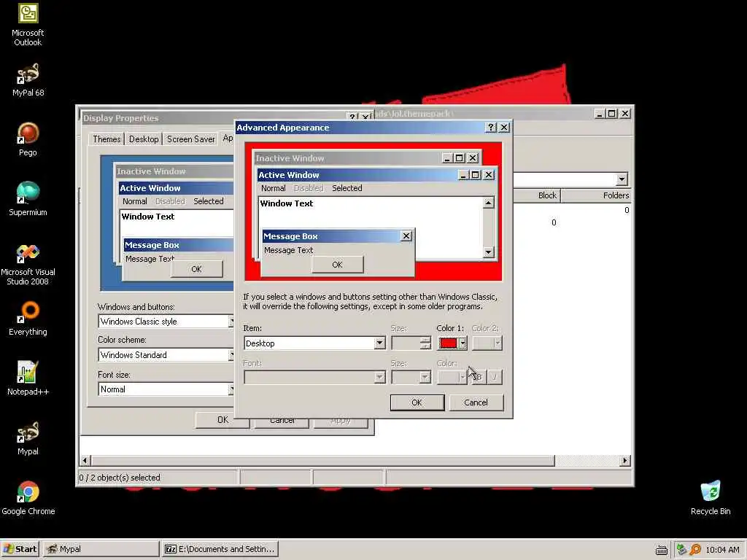Click the Bold font toggle button
Image resolution: width=747 pixels, height=560 pixels.
[x=478, y=377]
